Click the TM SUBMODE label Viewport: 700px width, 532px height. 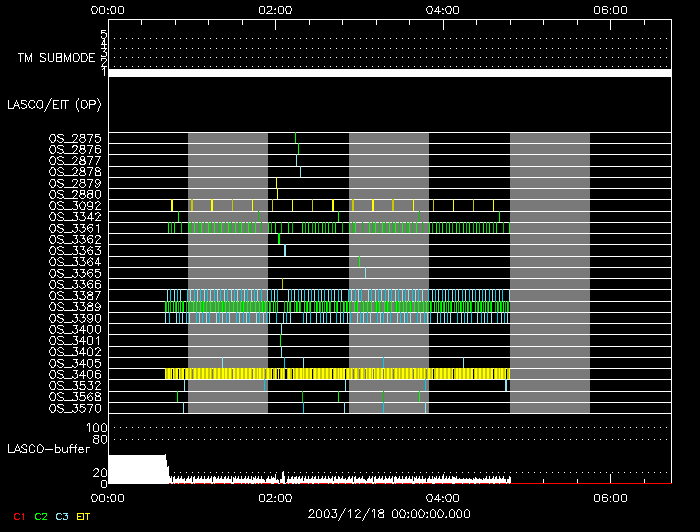tap(56, 58)
